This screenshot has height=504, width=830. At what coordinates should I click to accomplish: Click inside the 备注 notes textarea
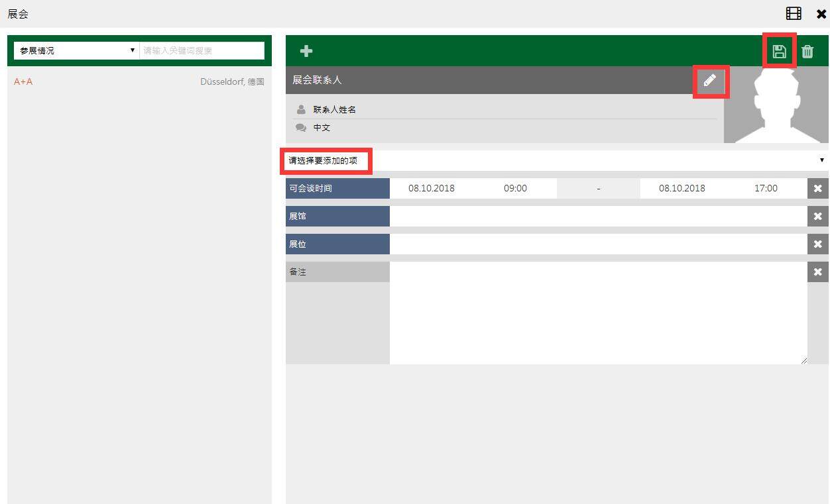coord(598,313)
